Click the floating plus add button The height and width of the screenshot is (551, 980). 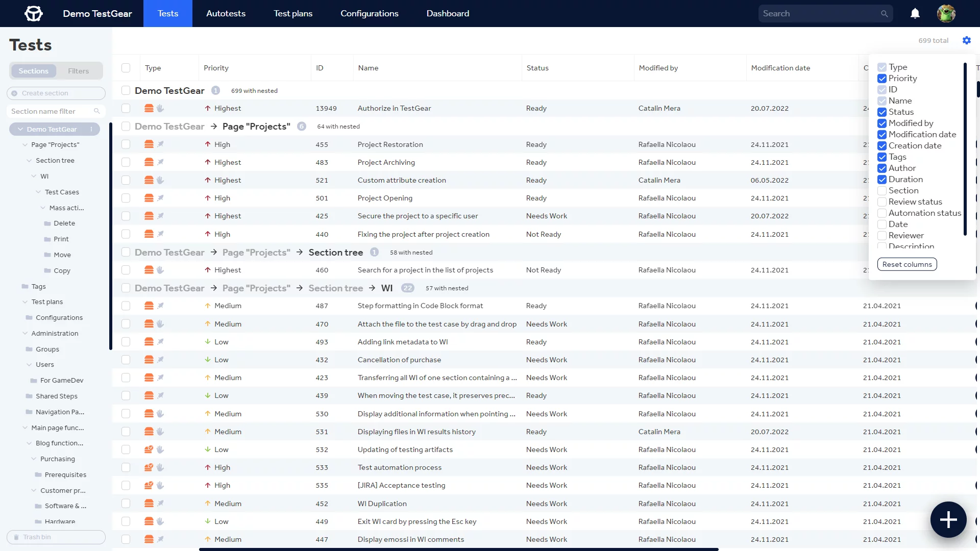pyautogui.click(x=948, y=519)
